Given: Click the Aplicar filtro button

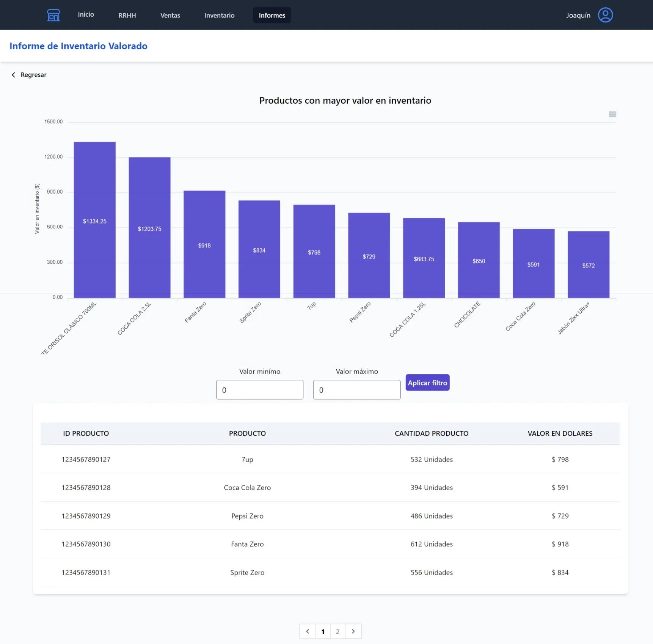Looking at the screenshot, I should (x=427, y=383).
